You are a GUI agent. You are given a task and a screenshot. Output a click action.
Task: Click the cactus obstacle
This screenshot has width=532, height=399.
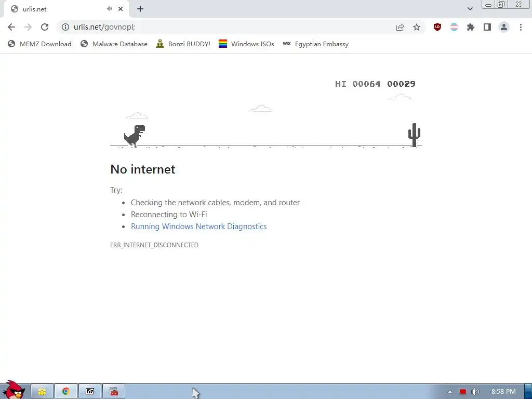[x=414, y=135]
